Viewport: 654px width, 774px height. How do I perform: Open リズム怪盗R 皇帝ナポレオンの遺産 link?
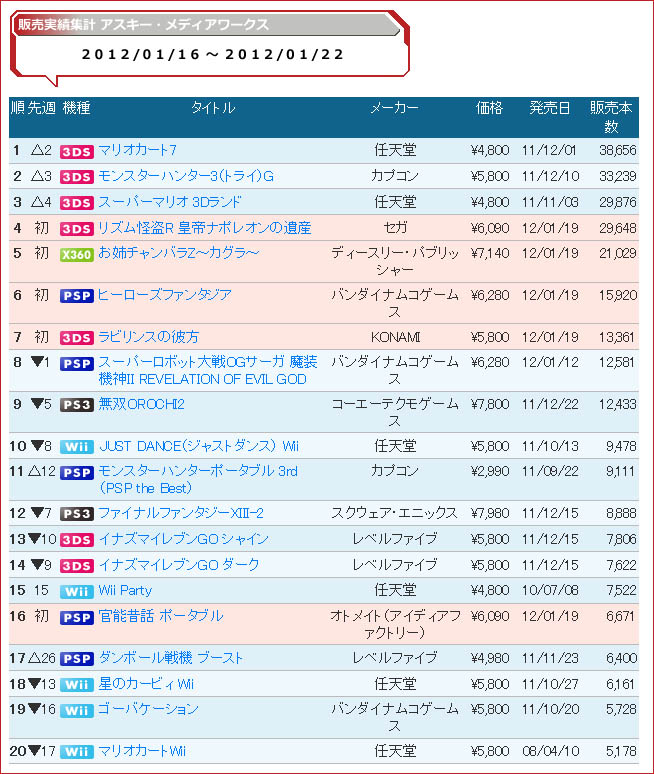point(204,228)
